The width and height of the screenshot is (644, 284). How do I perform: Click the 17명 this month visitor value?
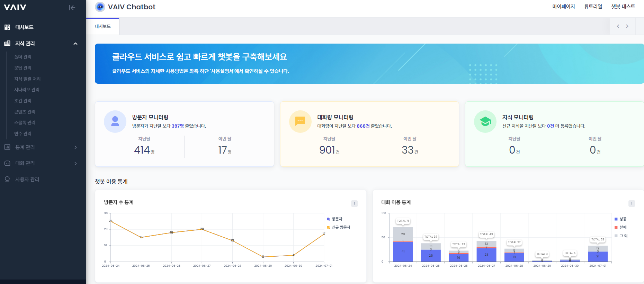tap(225, 150)
